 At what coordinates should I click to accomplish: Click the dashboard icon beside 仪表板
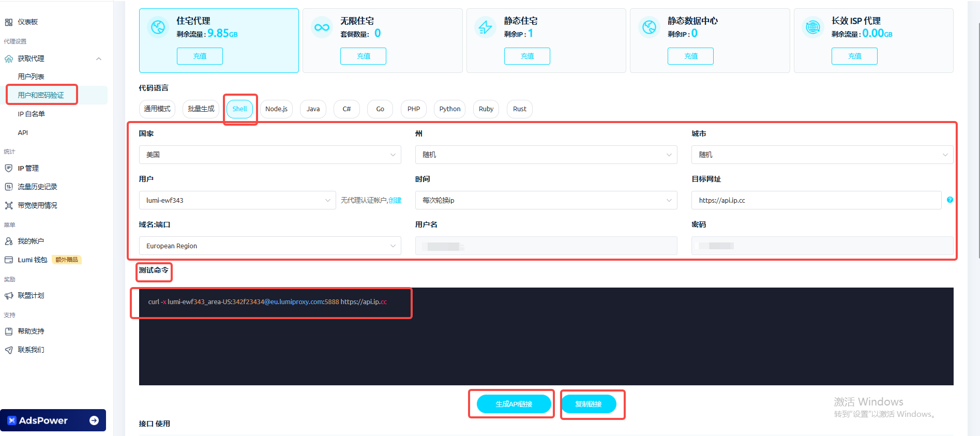coord(9,22)
